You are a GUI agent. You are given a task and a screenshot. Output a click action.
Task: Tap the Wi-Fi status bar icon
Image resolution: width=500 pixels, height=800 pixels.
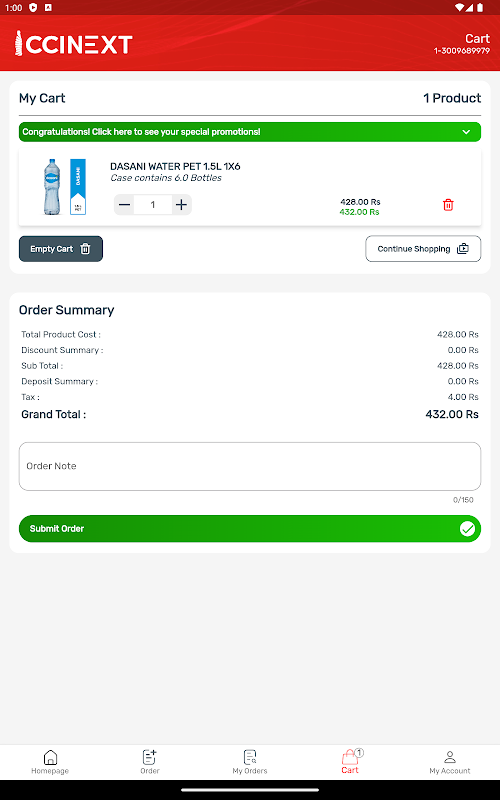459,7
